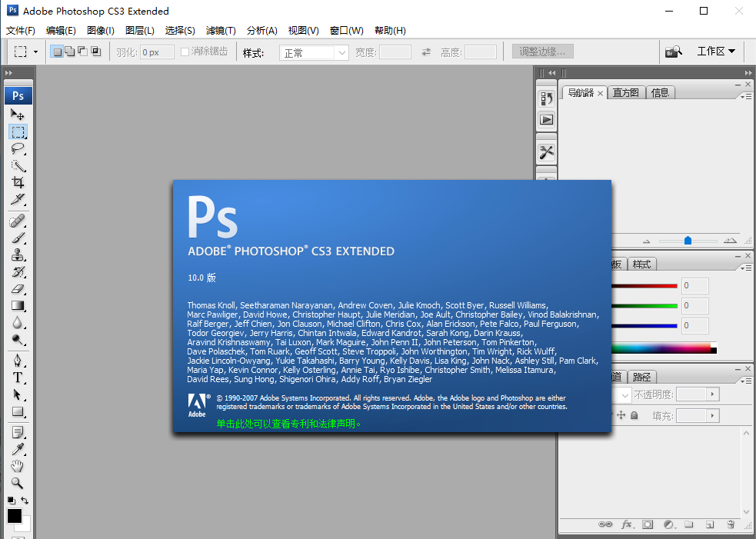Select the Eyedropper tool

coord(18,449)
